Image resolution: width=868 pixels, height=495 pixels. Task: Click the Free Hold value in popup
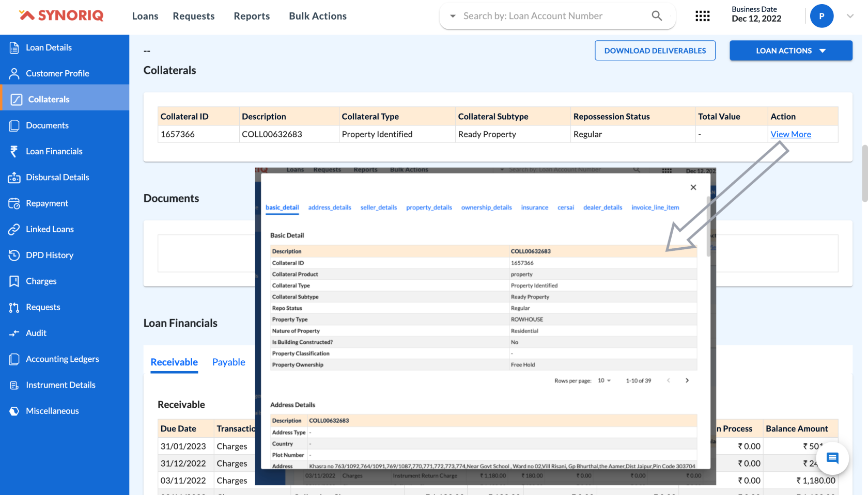point(523,365)
